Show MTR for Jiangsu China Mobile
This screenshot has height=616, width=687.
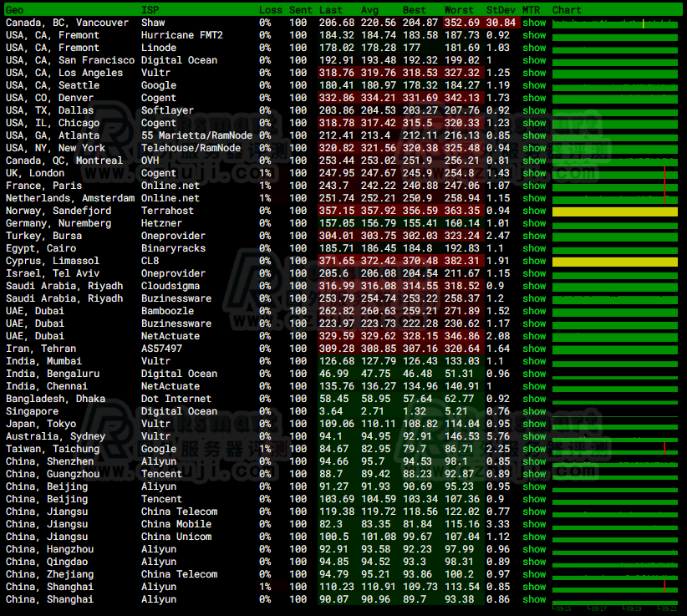(534, 524)
